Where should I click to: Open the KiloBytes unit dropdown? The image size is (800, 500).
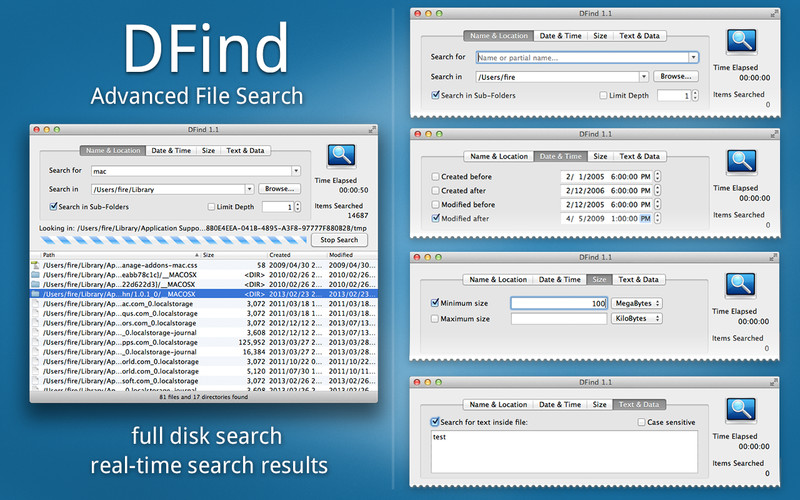click(637, 318)
